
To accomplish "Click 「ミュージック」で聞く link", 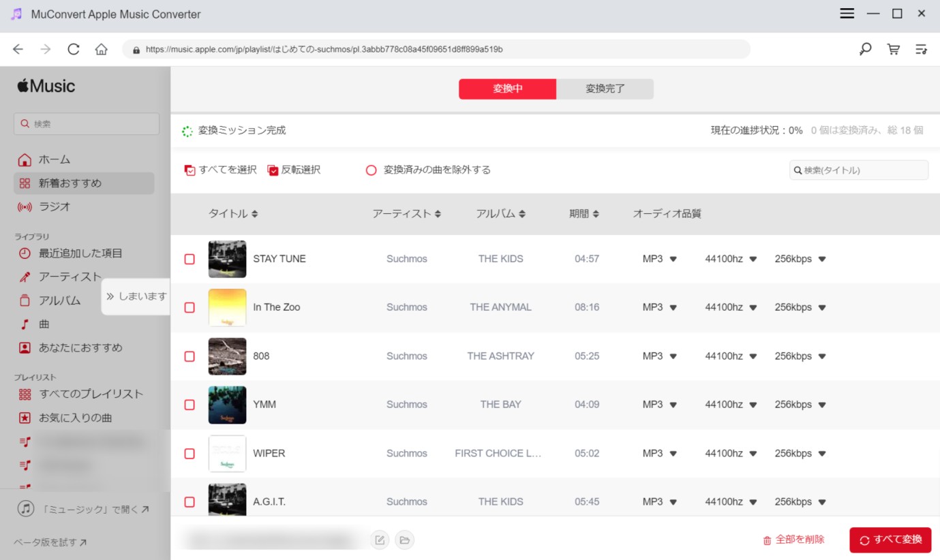I will pyautogui.click(x=84, y=509).
